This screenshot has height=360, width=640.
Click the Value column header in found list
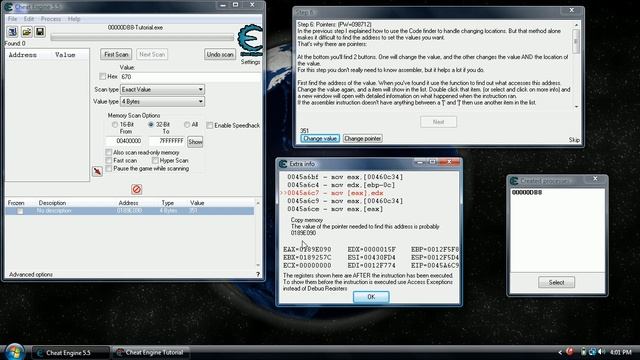click(65, 55)
